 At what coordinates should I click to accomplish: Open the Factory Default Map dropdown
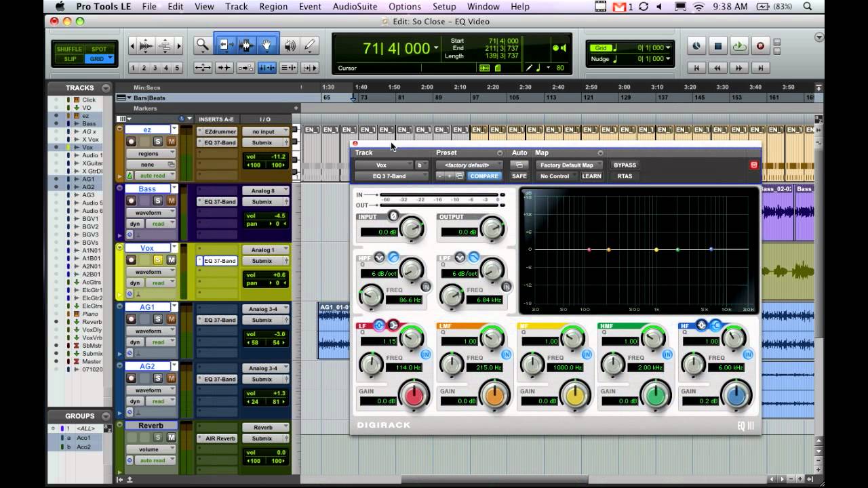coord(570,165)
